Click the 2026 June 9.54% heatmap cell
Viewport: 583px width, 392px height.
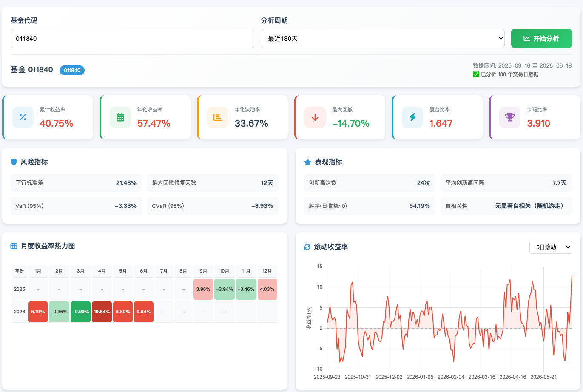[144, 312]
